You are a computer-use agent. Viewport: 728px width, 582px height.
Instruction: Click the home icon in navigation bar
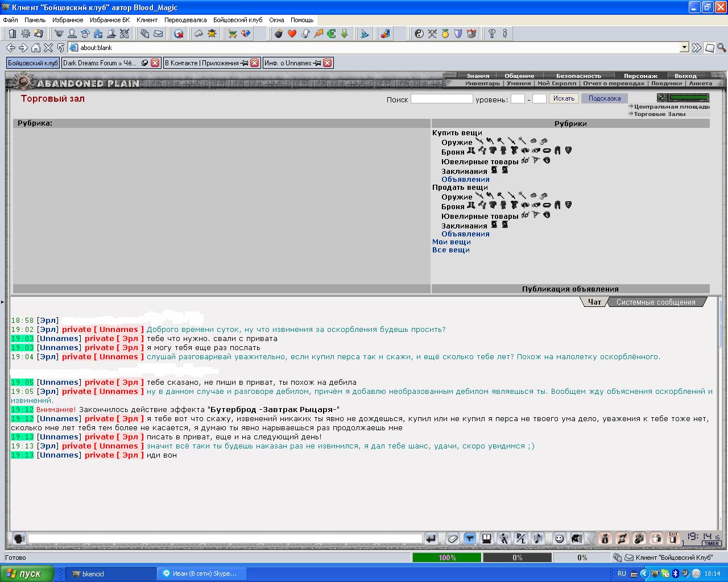pos(36,48)
